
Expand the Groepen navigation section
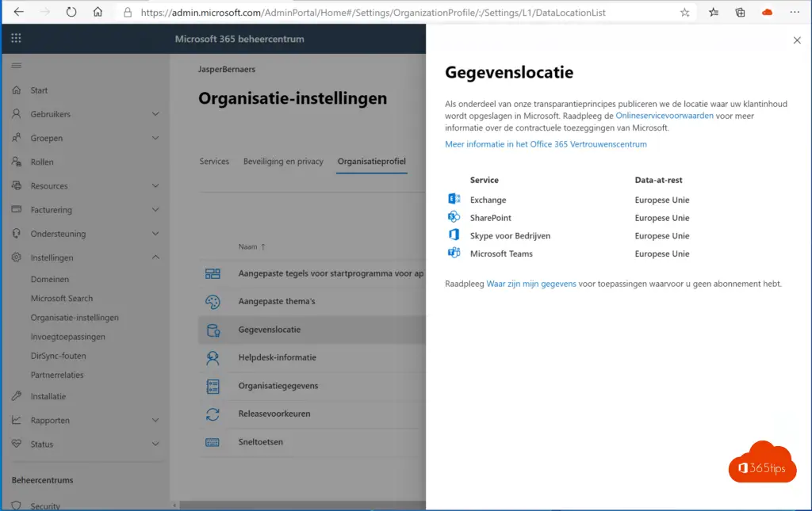155,138
